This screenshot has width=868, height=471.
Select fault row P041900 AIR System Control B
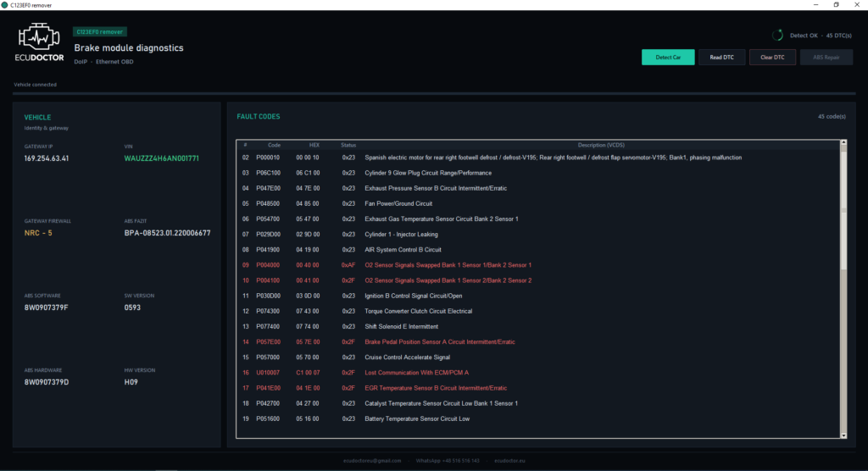pos(538,250)
